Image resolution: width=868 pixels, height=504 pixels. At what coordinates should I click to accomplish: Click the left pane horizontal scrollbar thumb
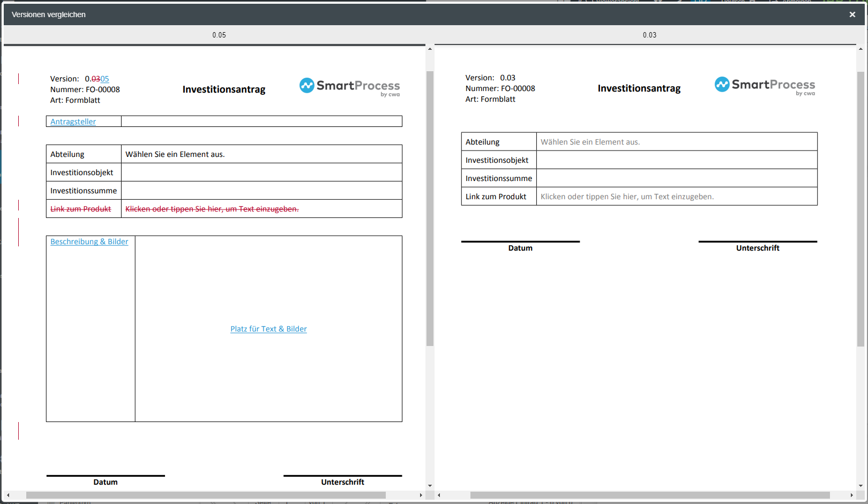206,495
